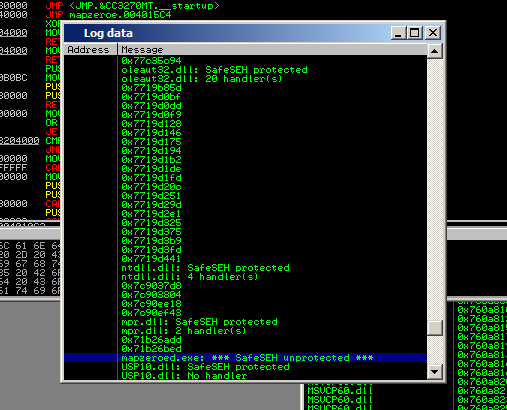Click the Message column header
507x410 pixels.
272,50
